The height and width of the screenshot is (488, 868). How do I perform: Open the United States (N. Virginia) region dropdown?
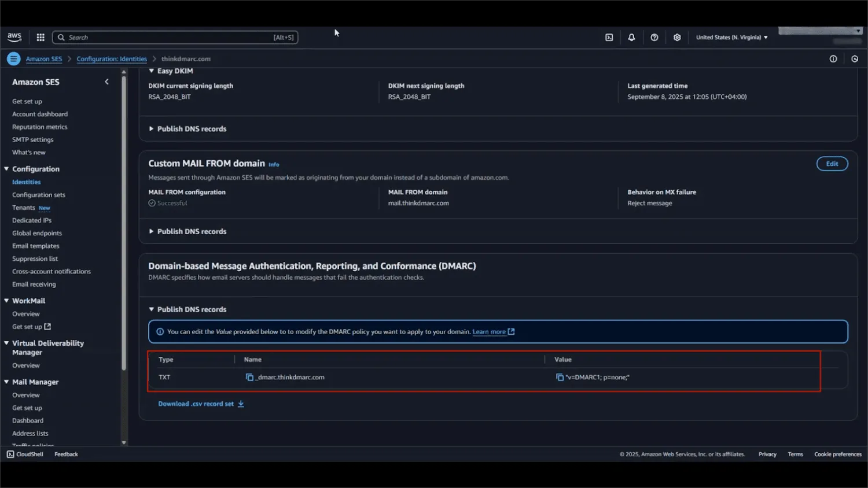pyautogui.click(x=732, y=38)
